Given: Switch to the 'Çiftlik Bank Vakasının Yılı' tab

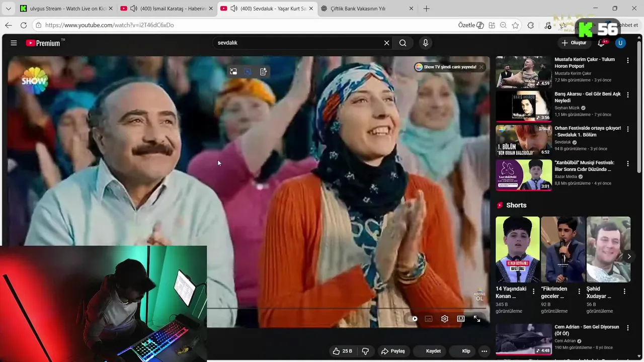Looking at the screenshot, I should click(x=367, y=9).
